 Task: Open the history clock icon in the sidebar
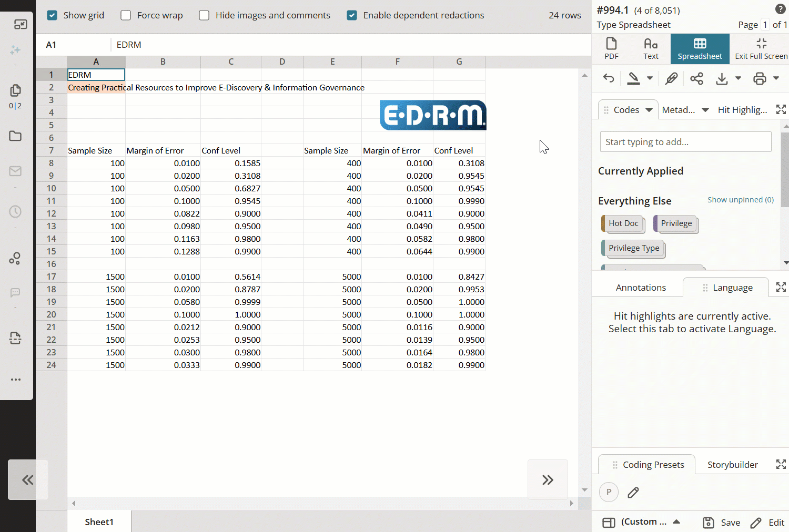point(15,212)
